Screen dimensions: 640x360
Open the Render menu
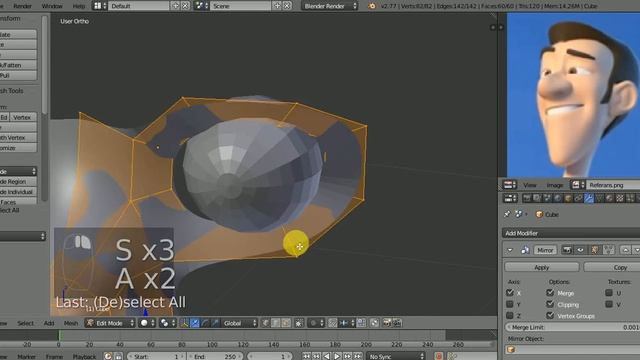[x=22, y=6]
